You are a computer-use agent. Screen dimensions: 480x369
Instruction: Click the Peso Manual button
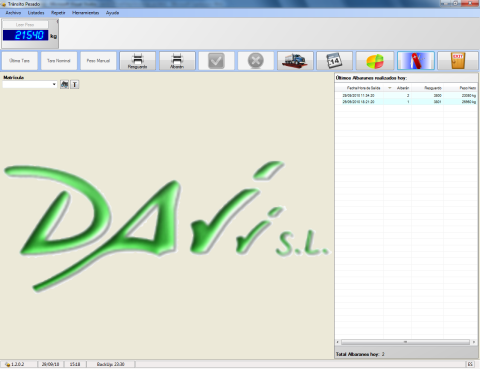(x=98, y=61)
